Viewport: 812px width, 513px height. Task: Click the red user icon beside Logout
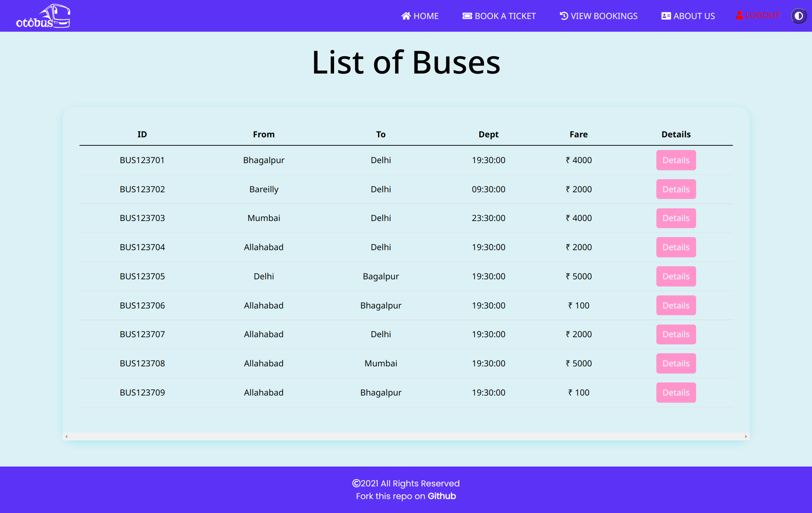tap(740, 15)
